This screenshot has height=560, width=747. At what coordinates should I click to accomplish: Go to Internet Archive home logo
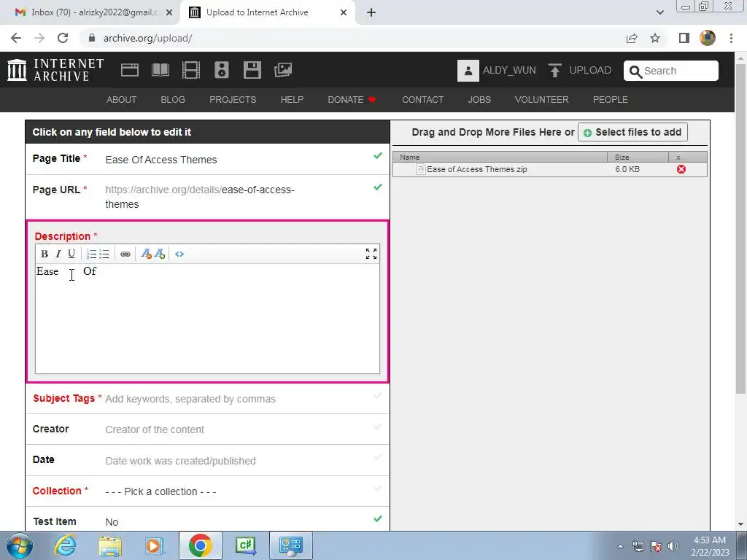55,70
